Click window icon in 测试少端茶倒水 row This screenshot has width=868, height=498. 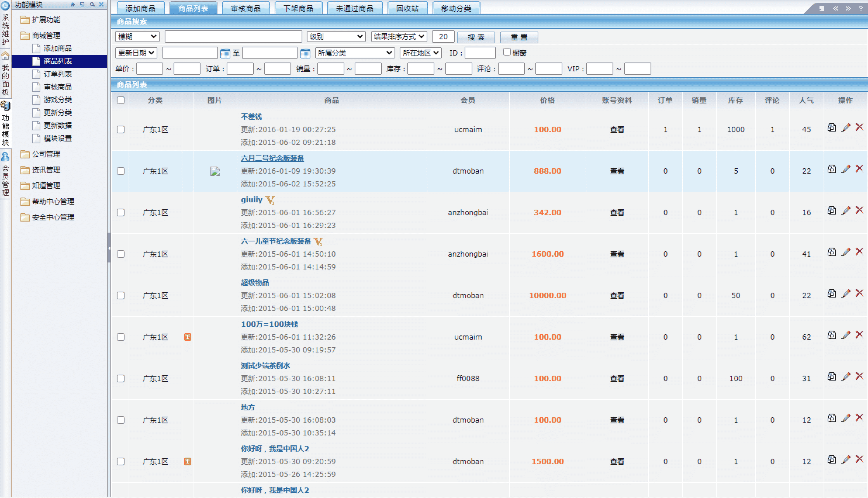(x=832, y=376)
